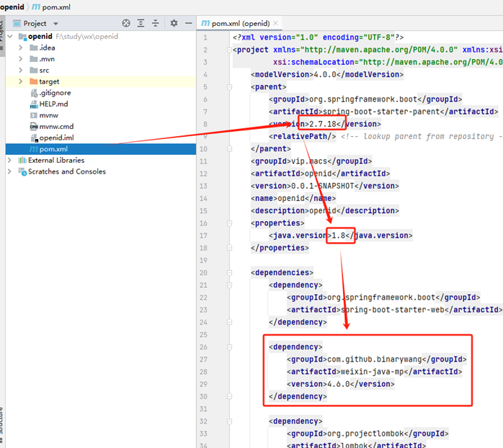
Task: Click the Scratches and Consoles icon
Action: tap(22, 171)
